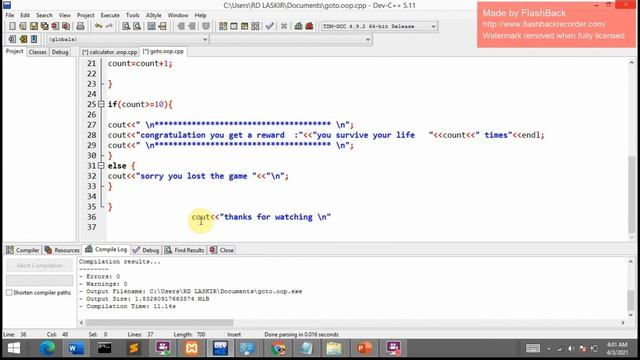Screen dimensions: 640x360
Task: Switch to the Classes side tab
Action: click(x=38, y=52)
